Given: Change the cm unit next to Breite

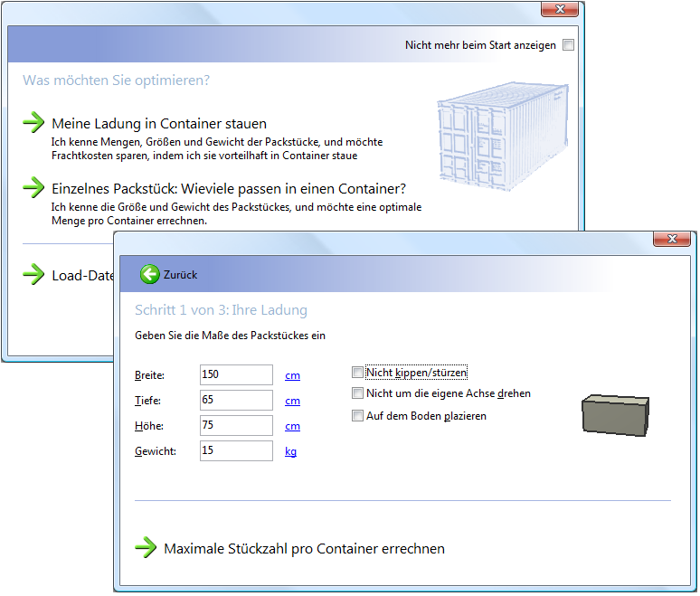Looking at the screenshot, I should [x=292, y=375].
